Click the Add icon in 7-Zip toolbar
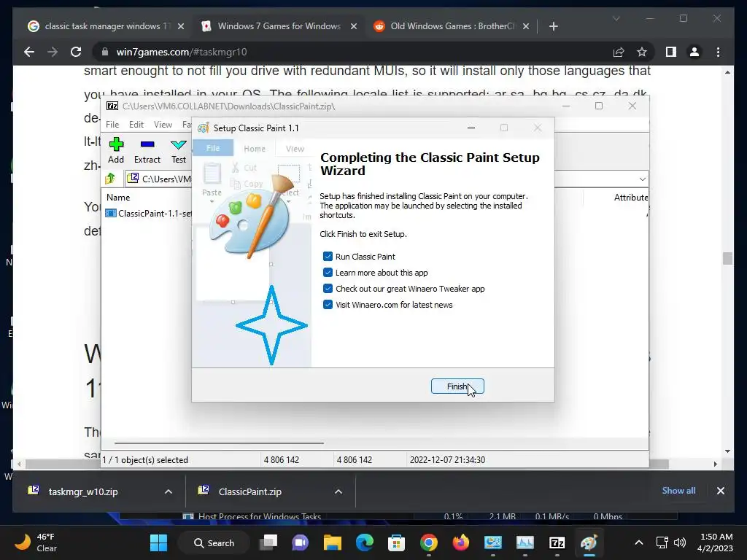Screen dimensions: 747x560 coord(116,150)
